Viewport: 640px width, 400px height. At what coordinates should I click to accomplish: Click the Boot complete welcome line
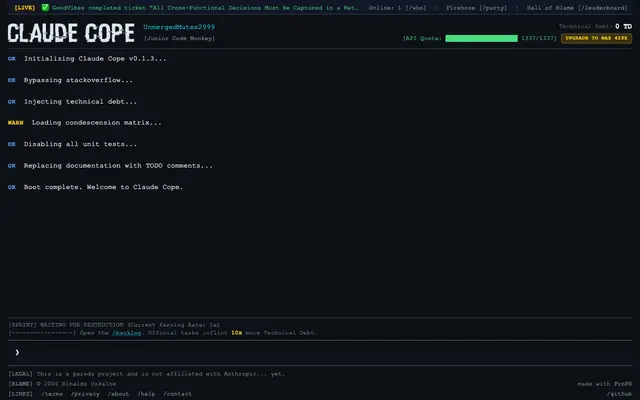96,187
